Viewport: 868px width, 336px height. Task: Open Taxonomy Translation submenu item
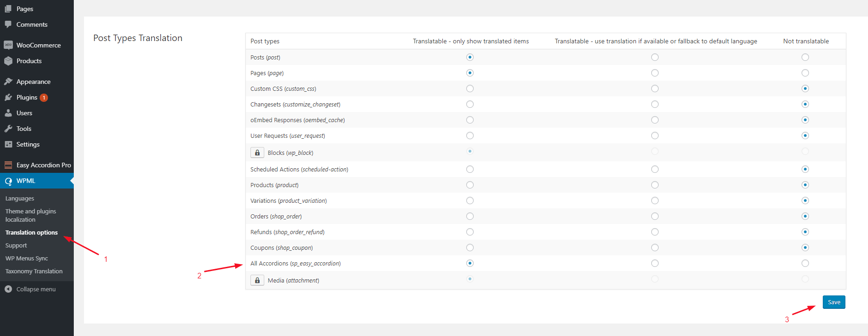[34, 271]
